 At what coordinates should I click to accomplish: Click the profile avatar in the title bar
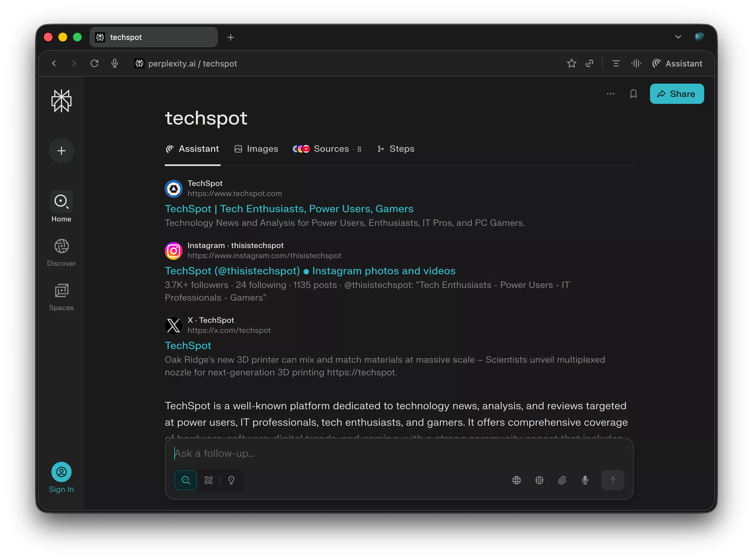(x=699, y=37)
